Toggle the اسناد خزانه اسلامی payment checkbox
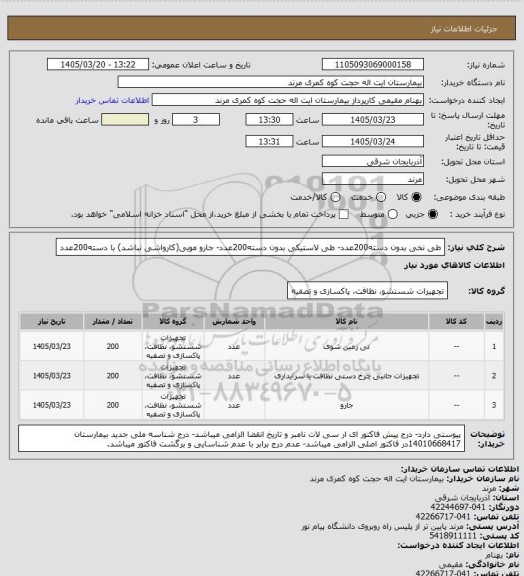This screenshot has width=524, height=576. (x=344, y=214)
